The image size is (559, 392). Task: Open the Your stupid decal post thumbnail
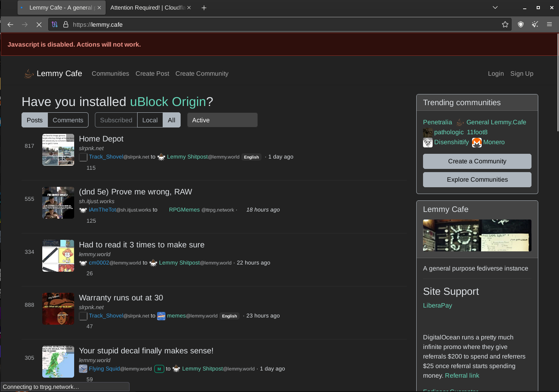(x=58, y=362)
